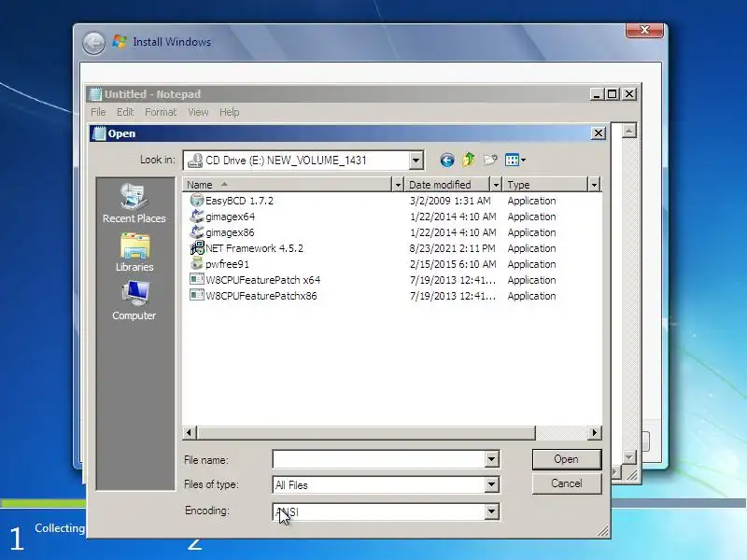Minimize the Notepad window
The width and height of the screenshot is (747, 560).
click(x=597, y=94)
